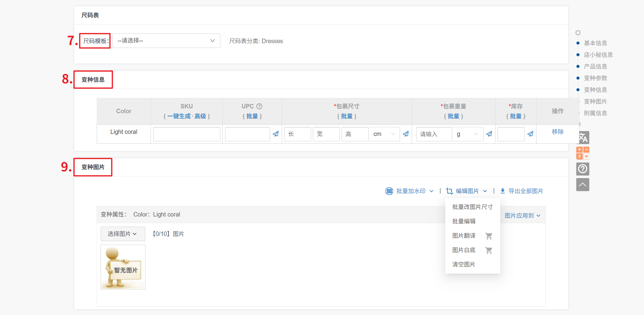
Task: Click the help question mark icon
Action: [x=583, y=169]
